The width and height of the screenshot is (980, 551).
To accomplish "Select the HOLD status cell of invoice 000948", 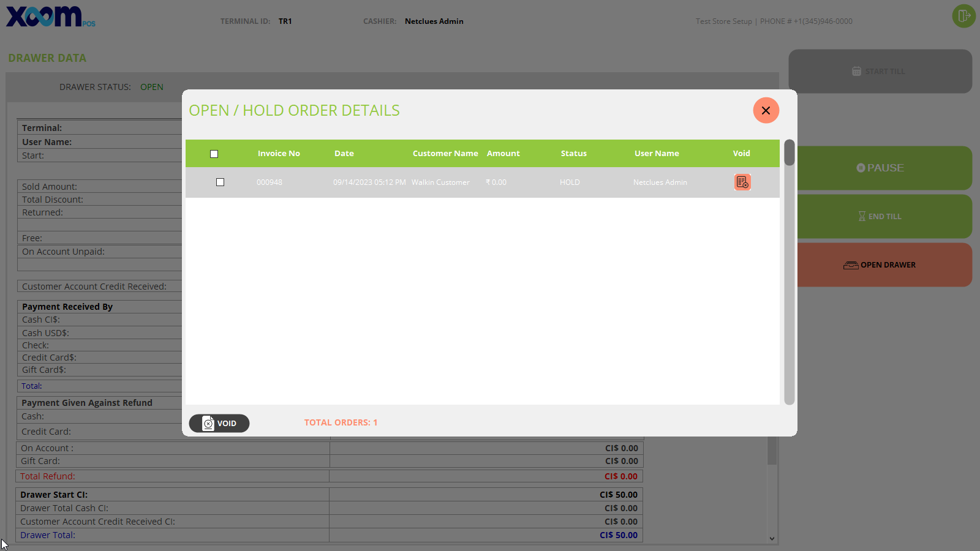I will (x=570, y=182).
